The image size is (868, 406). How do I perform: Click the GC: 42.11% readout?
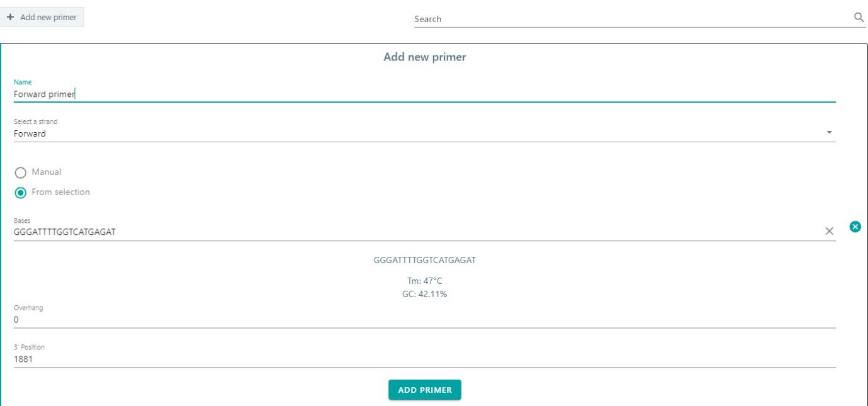tap(425, 294)
